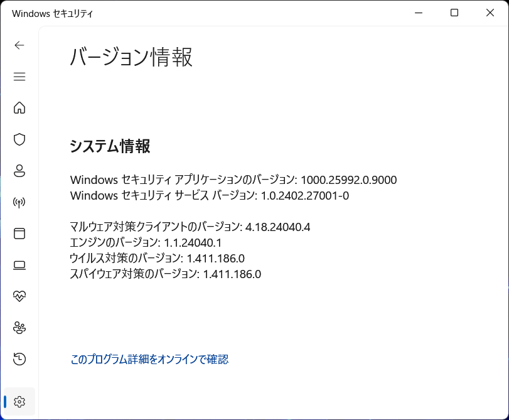Image resolution: width=509 pixels, height=420 pixels.
Task: Click the ウイルス対策のバージョン line
Action: click(158, 258)
